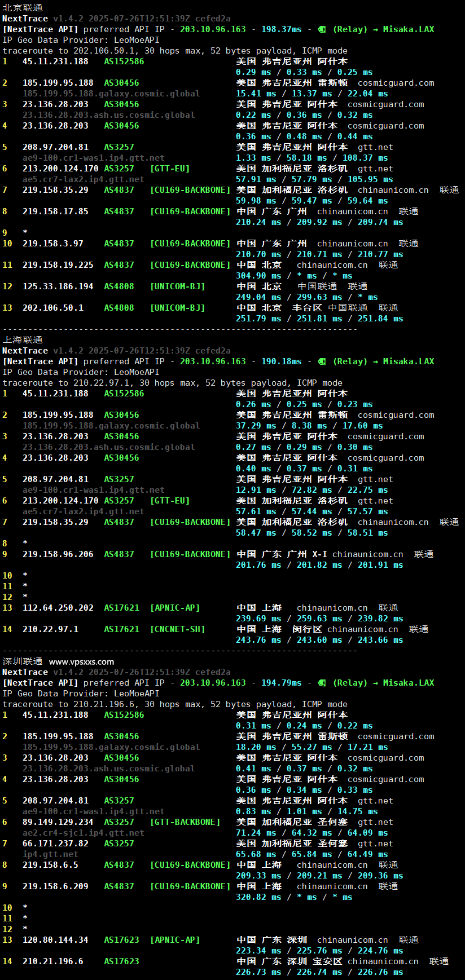Image resolution: width=465 pixels, height=980 pixels.
Task: Click hop IP 120.80.144.34
Action: click(55, 940)
